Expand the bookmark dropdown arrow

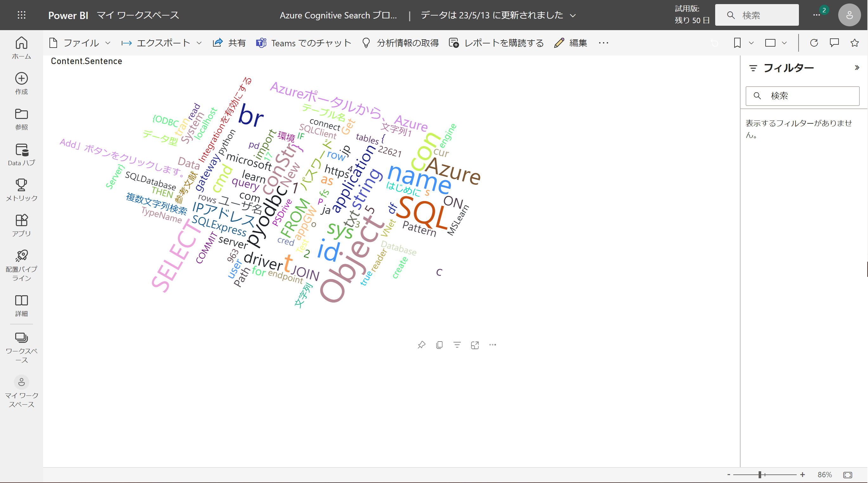[751, 43]
